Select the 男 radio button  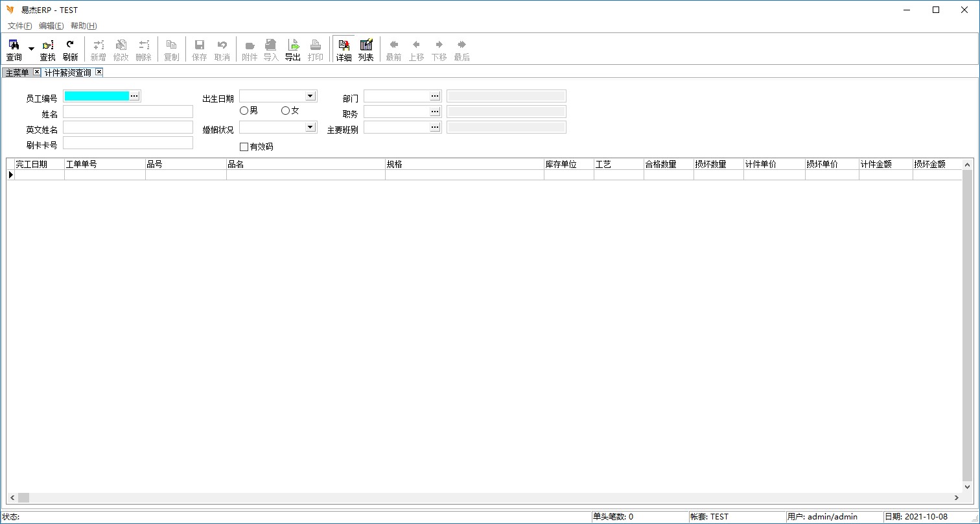(x=244, y=111)
